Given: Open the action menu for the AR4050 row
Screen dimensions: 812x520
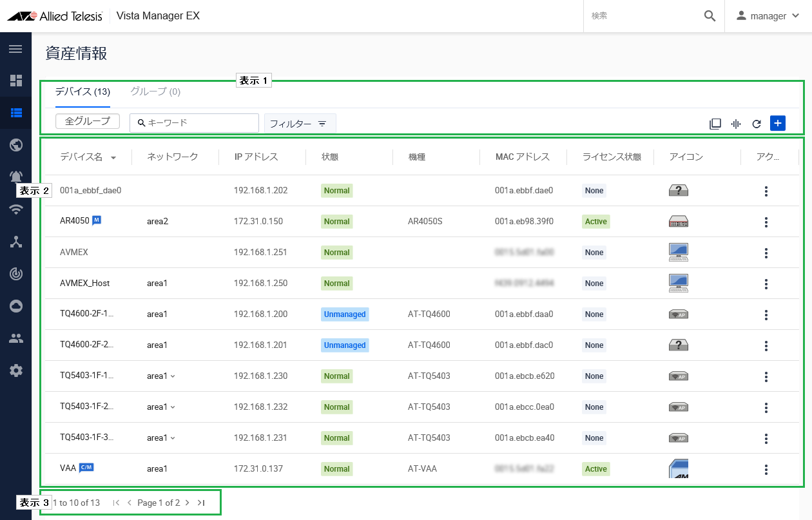Looking at the screenshot, I should pos(766,222).
